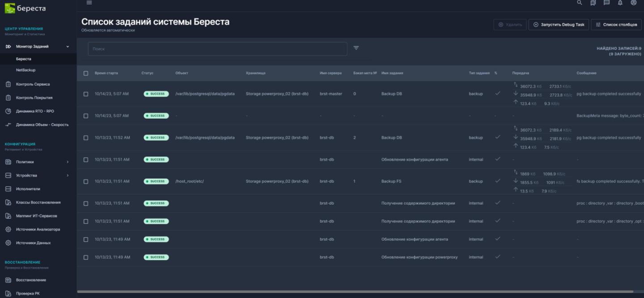Click the Имя сервера column header

click(330, 73)
